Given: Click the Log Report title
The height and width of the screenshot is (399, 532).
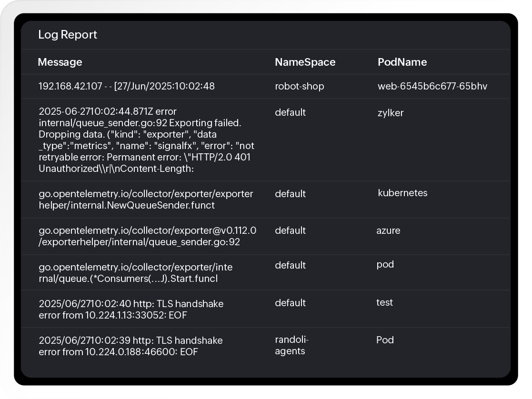Looking at the screenshot, I should tap(68, 35).
